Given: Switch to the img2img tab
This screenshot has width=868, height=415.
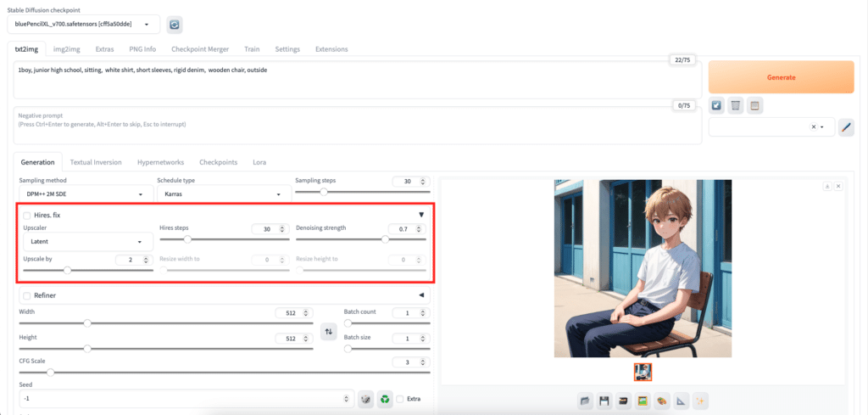Looking at the screenshot, I should [x=66, y=49].
